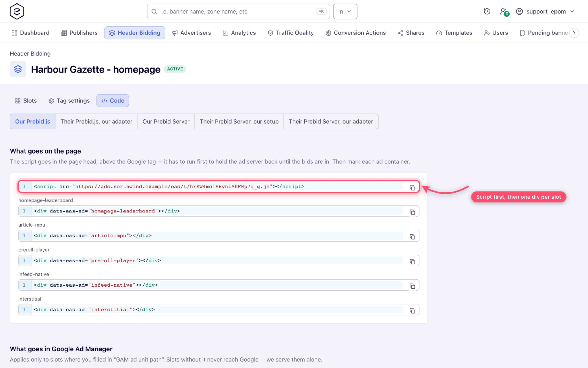
Task: Select Their Prebid.js, our adapter
Action: pos(96,121)
